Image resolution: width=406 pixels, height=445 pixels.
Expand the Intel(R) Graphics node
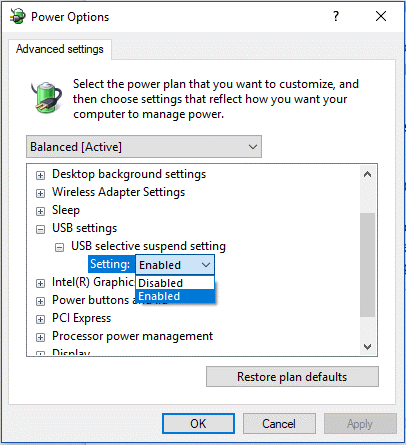40,283
